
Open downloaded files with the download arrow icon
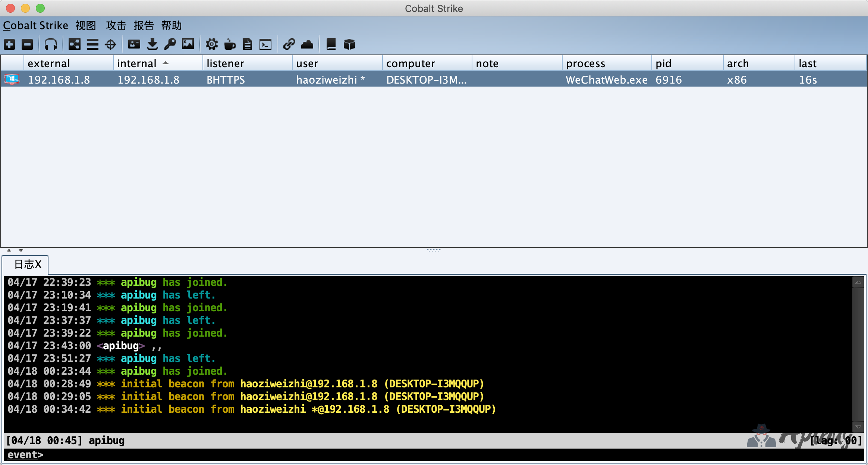click(152, 44)
